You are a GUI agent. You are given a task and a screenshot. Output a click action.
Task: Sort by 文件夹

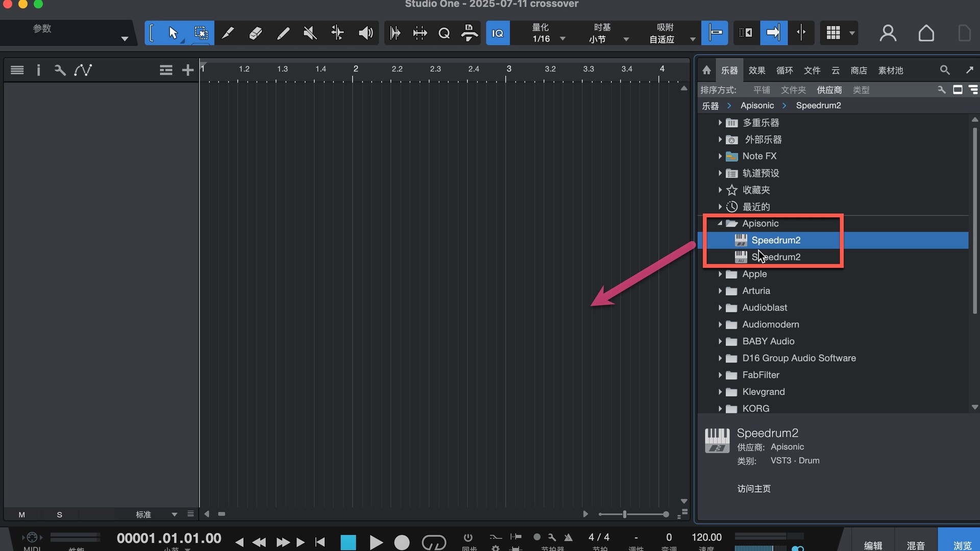click(x=793, y=90)
